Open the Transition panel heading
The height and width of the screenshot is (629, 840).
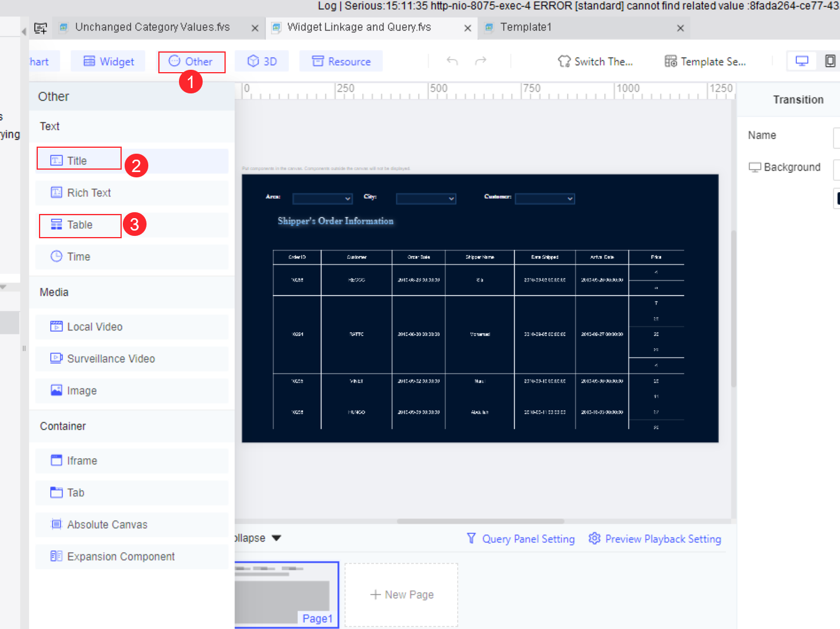point(798,100)
